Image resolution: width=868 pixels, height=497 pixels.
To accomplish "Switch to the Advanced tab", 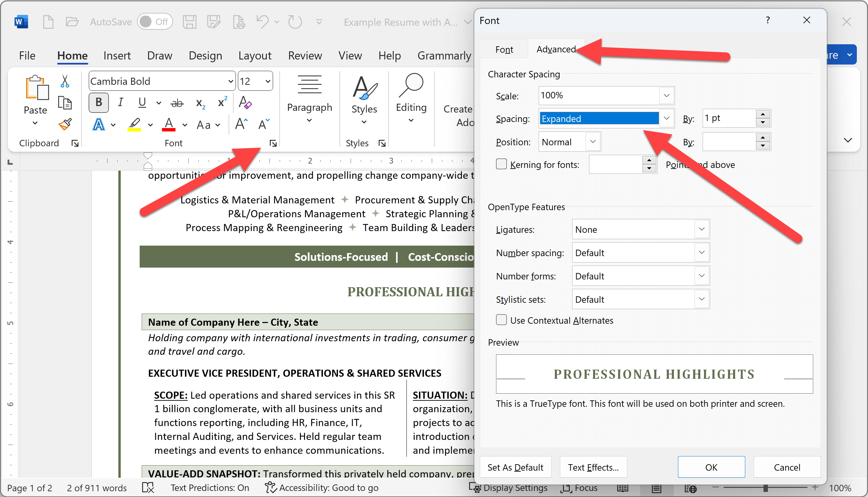I will (555, 49).
